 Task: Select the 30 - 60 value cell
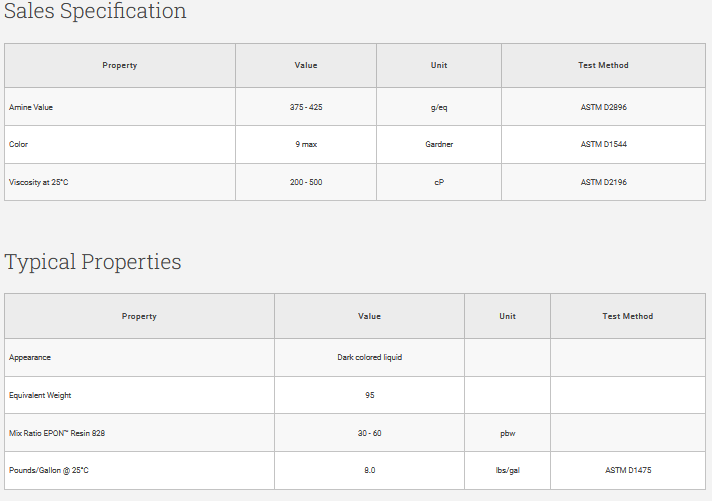(x=369, y=433)
